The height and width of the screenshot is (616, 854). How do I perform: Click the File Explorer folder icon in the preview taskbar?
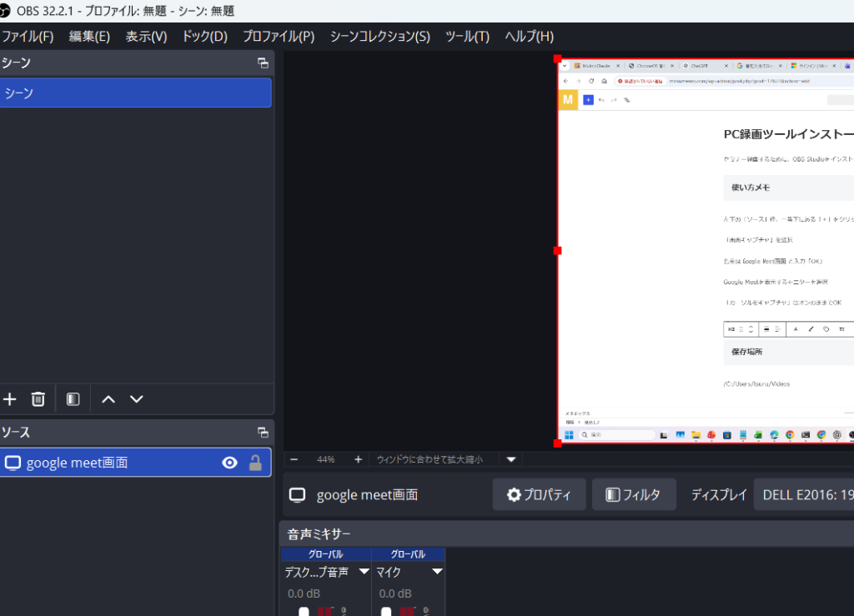coord(696,435)
